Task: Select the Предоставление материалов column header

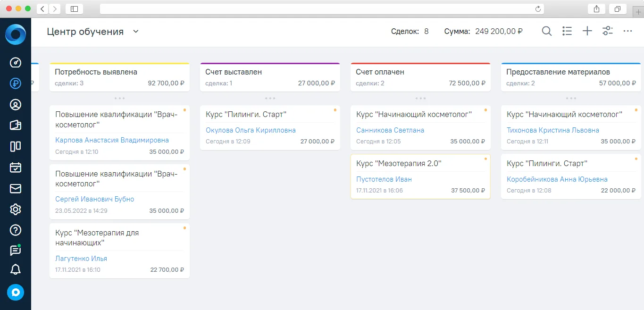Action: [x=571, y=77]
